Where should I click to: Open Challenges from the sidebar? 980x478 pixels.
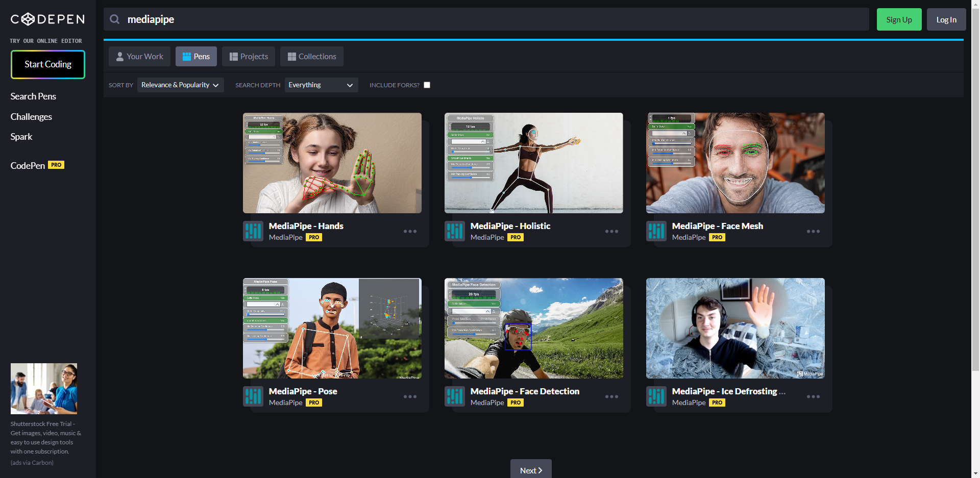point(31,117)
